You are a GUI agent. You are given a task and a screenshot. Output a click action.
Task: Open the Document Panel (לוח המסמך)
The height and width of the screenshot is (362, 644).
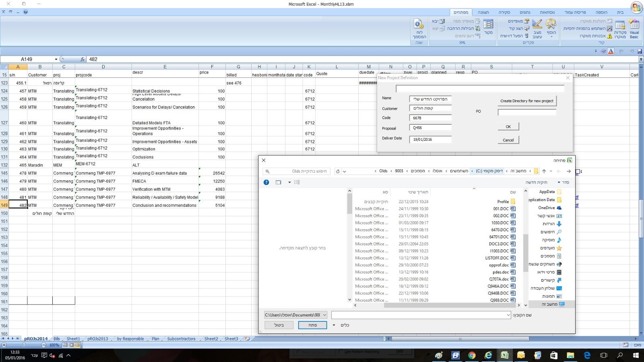(x=419, y=28)
